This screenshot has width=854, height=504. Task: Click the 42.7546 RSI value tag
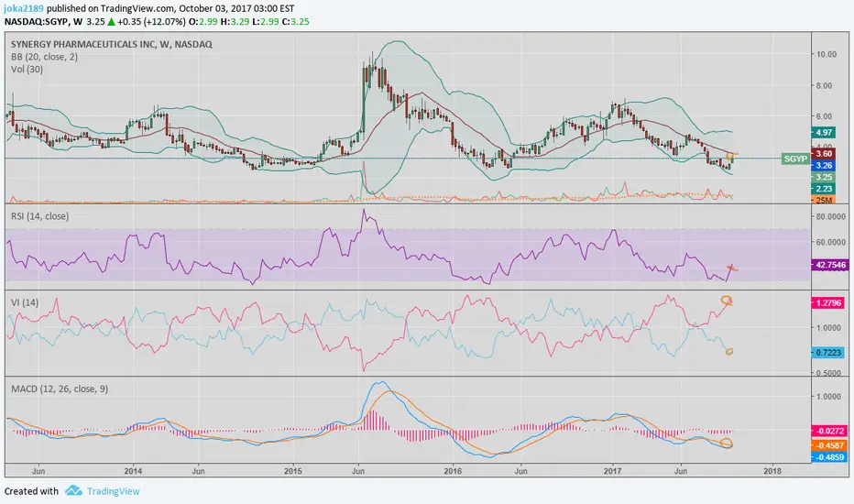pyautogui.click(x=830, y=266)
